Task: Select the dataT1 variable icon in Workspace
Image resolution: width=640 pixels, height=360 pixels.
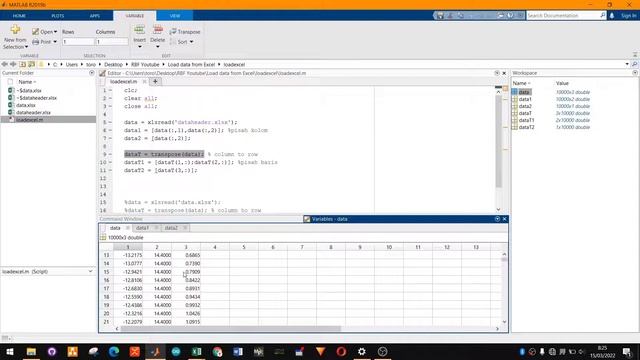Action: point(515,120)
